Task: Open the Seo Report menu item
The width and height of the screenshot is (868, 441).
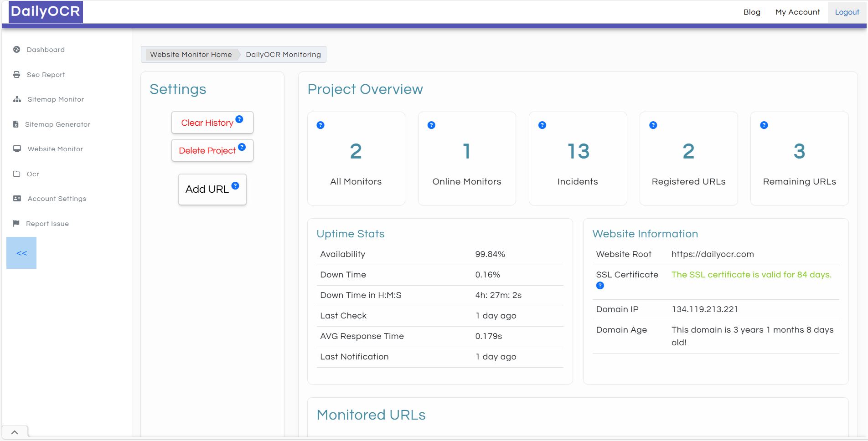Action: point(46,75)
